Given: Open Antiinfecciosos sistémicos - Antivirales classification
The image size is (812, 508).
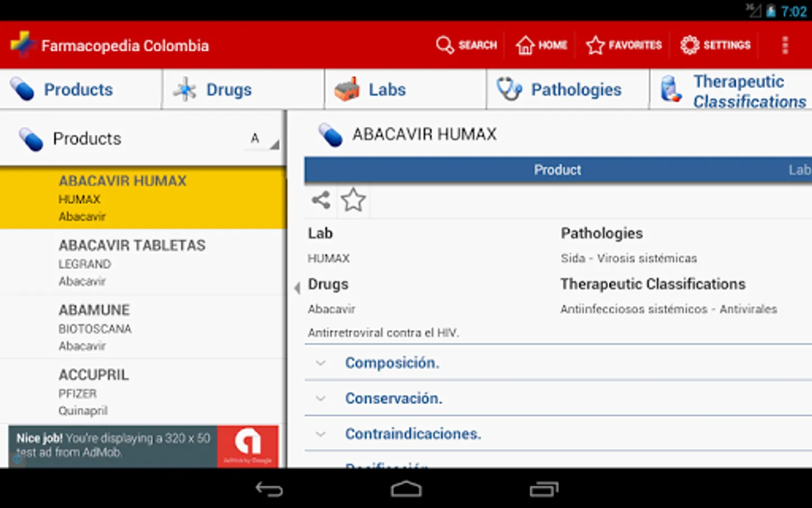Looking at the screenshot, I should (x=669, y=309).
